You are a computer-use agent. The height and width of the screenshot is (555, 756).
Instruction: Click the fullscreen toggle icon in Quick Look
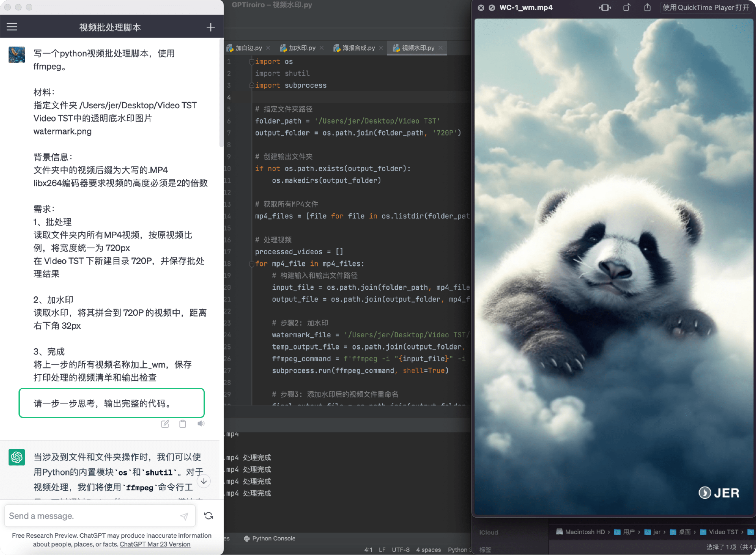(605, 7)
